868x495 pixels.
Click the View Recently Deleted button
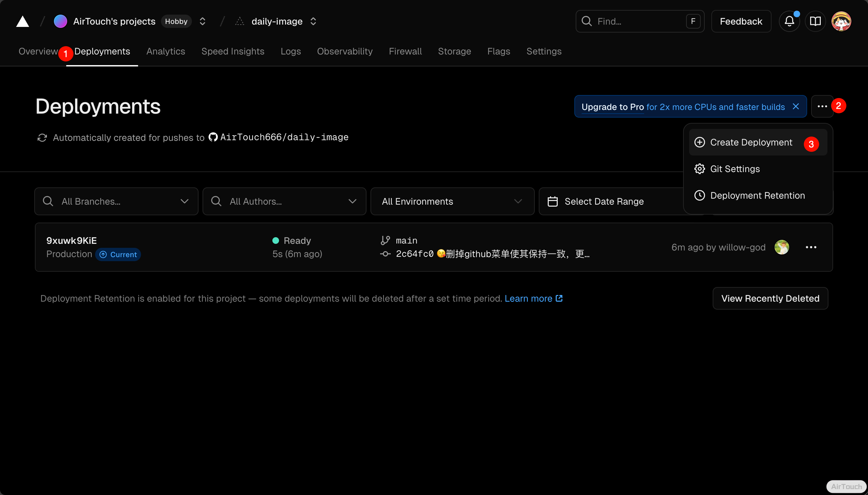(x=770, y=298)
